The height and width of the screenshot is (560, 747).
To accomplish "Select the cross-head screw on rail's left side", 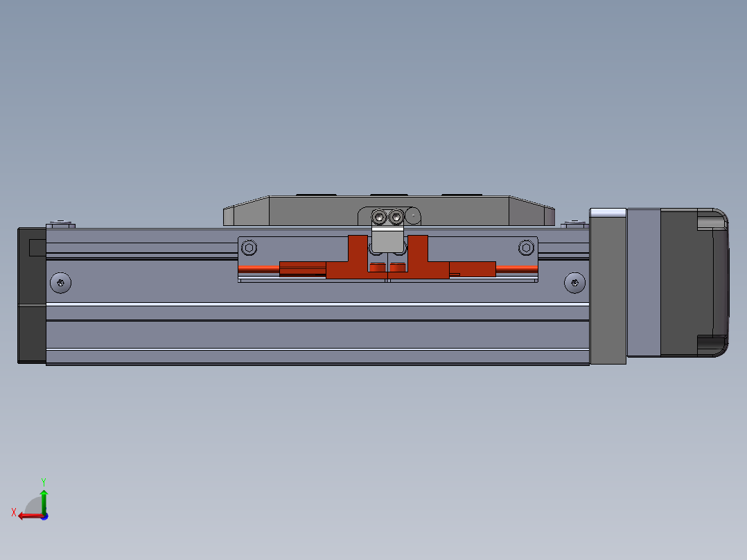I will 62,282.
